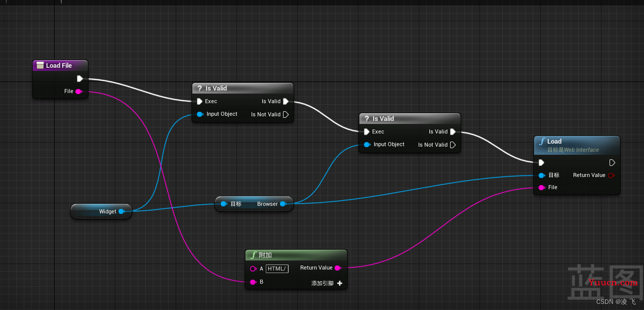
Task: Click the Return Value pin on Load node
Action: [x=611, y=175]
